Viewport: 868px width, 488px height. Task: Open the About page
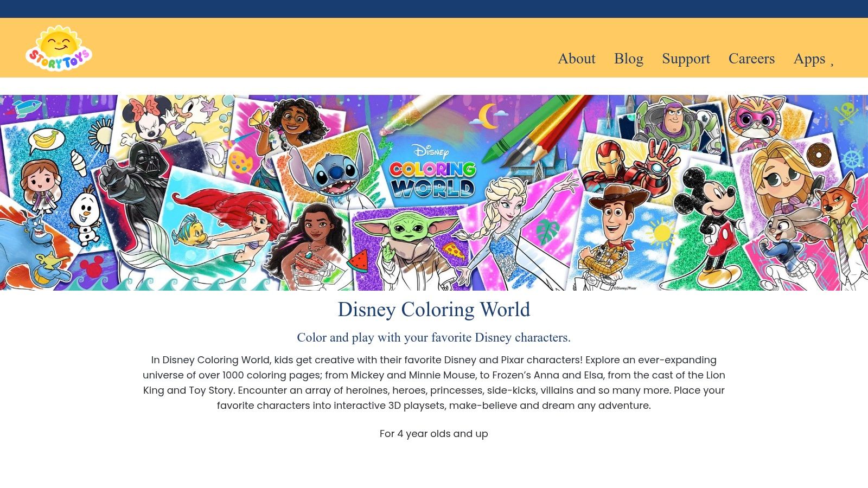[577, 59]
